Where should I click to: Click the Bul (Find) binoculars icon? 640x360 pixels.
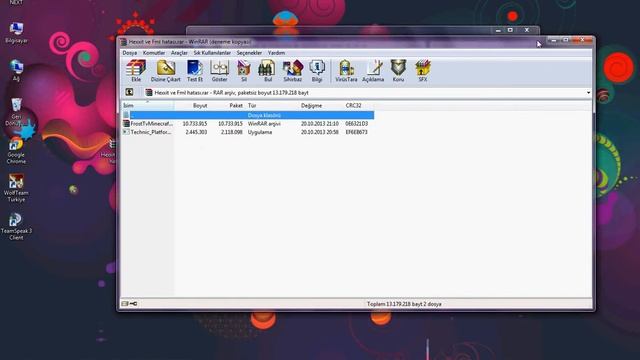(x=267, y=71)
